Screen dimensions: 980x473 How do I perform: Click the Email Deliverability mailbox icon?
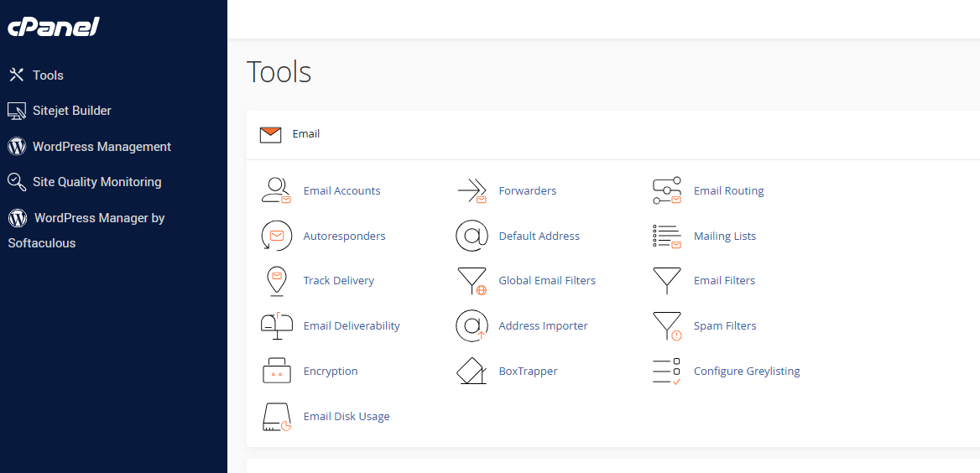(276, 326)
